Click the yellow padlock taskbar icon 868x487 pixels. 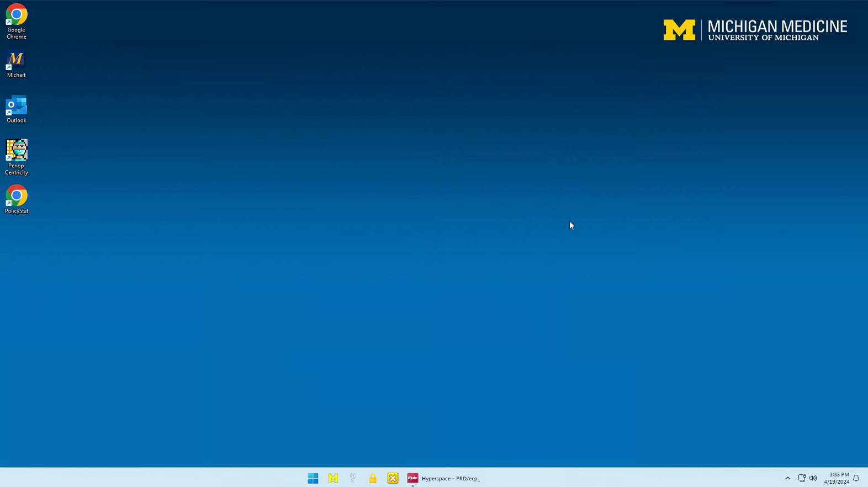click(373, 478)
